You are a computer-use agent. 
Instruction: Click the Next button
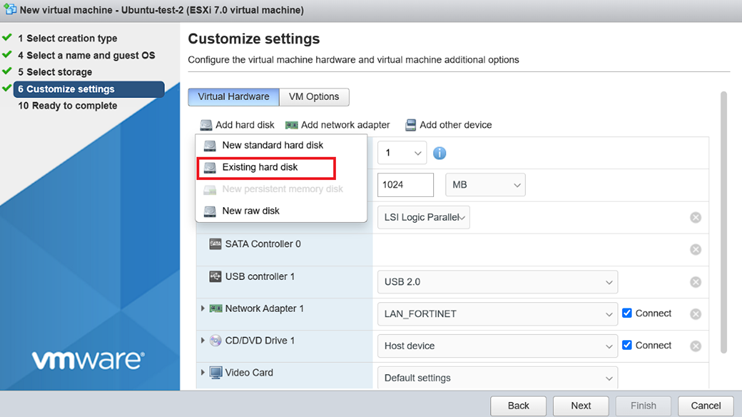(580, 406)
